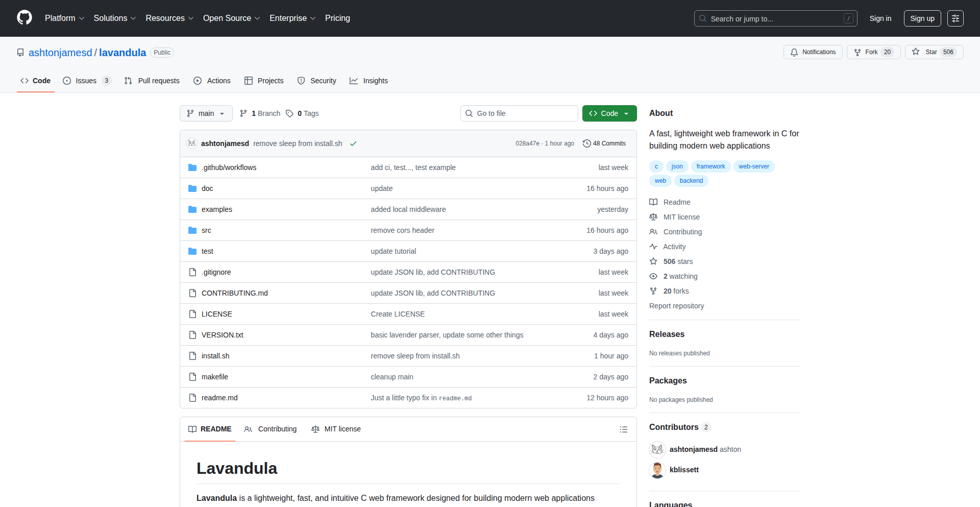980x507 pixels.
Task: Open commit hash 028a47e link
Action: pos(527,143)
